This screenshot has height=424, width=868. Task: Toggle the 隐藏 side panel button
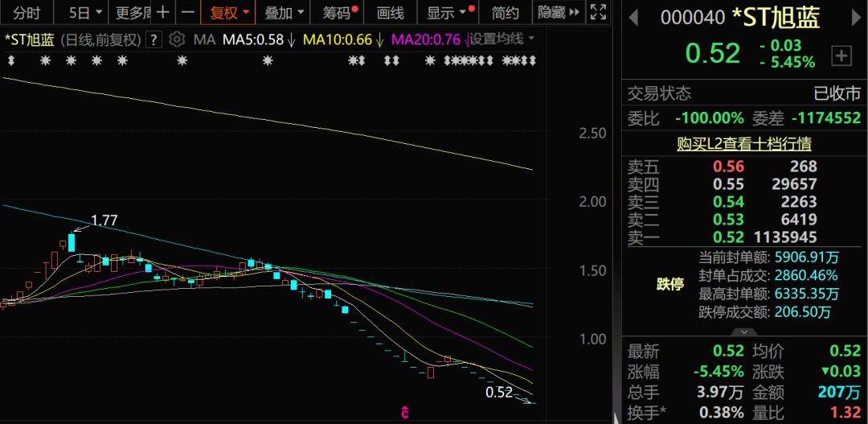559,12
